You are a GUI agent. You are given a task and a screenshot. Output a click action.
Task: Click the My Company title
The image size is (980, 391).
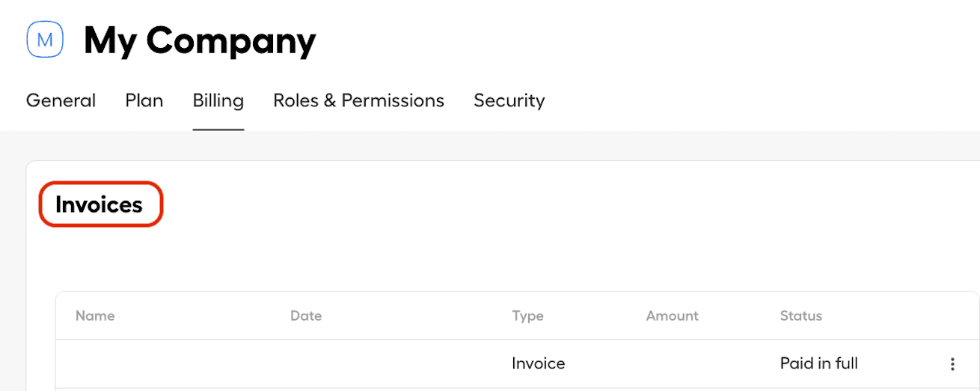tap(199, 40)
